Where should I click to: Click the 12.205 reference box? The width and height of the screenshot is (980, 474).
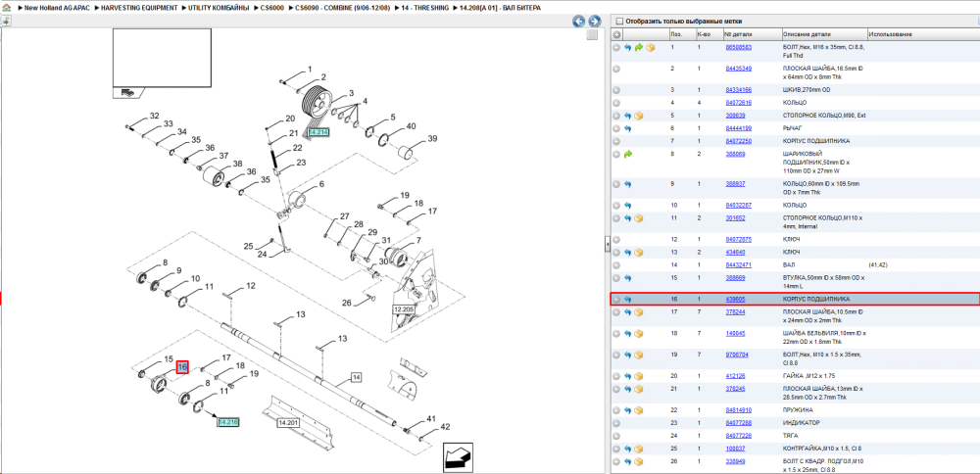pos(403,309)
